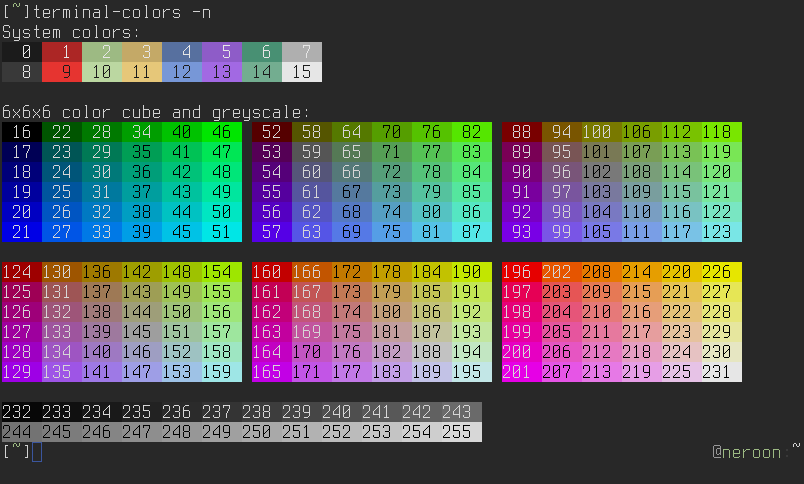Viewport: 804px width, 484px height.
Task: Click the purple system color swatch 5
Action: (x=222, y=52)
